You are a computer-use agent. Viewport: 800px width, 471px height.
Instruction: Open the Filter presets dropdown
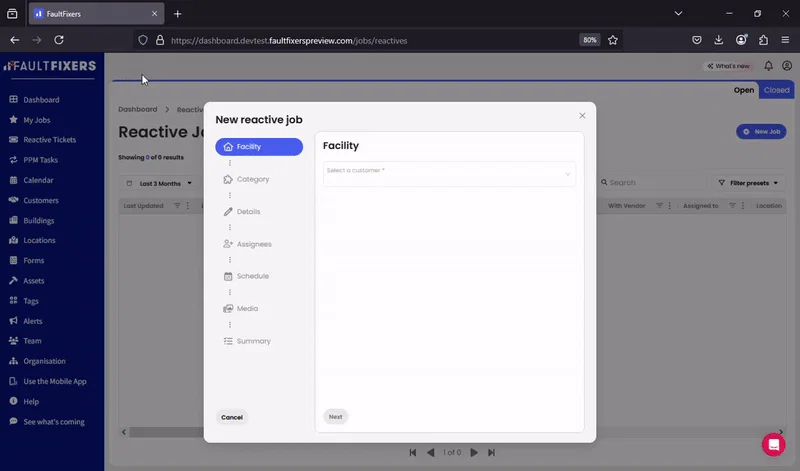click(748, 183)
